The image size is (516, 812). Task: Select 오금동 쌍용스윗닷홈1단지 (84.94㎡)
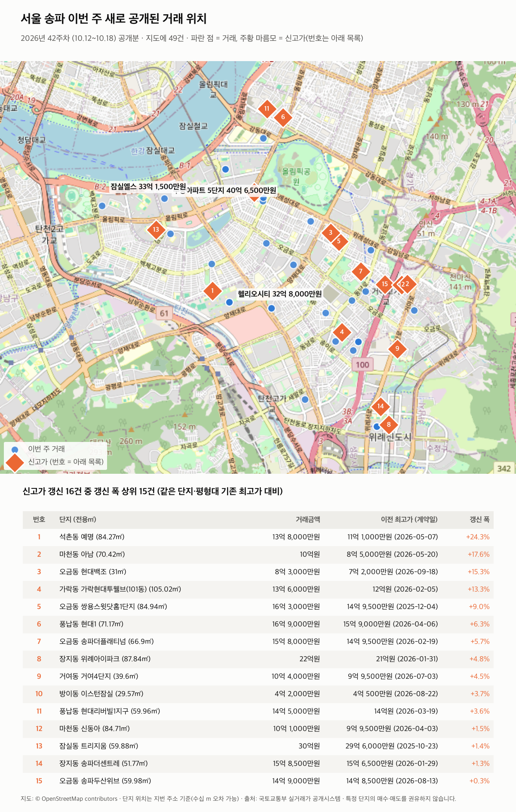click(x=113, y=607)
